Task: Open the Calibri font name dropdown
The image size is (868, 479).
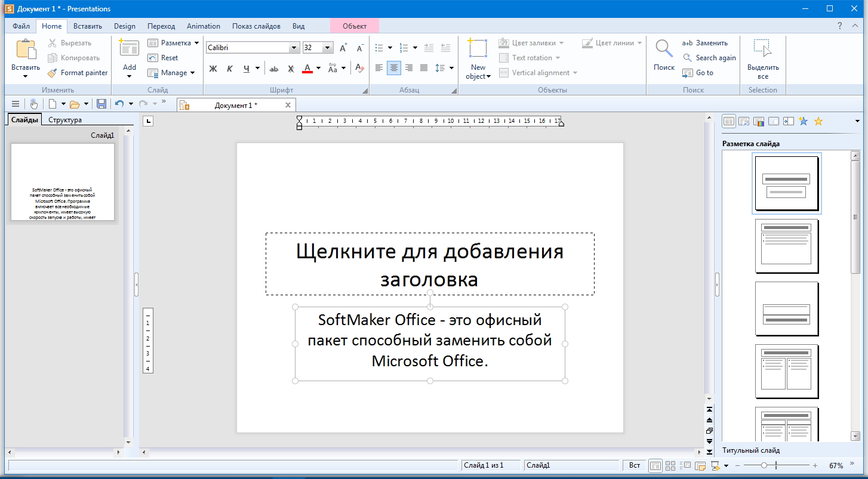Action: pyautogui.click(x=294, y=48)
